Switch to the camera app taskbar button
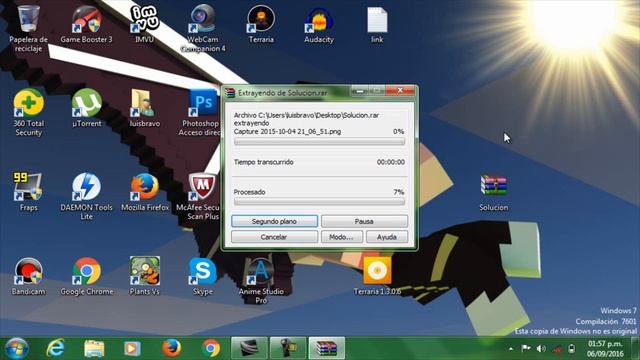The image size is (640, 360). pyautogui.click(x=288, y=348)
